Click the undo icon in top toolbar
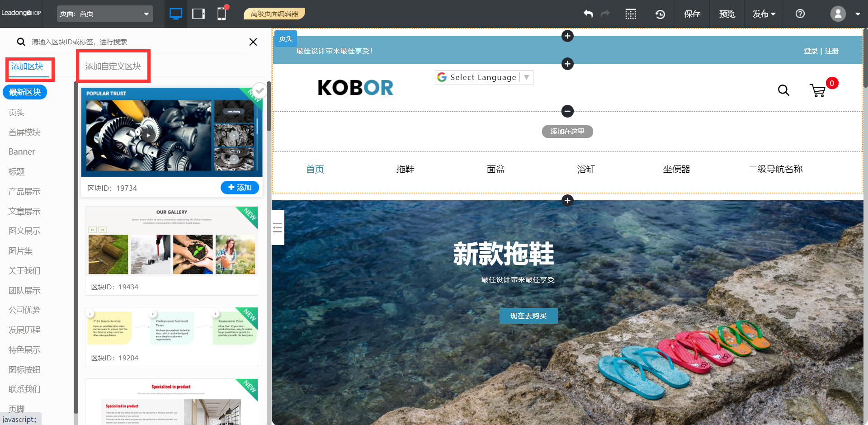This screenshot has width=868, height=425. pos(588,14)
